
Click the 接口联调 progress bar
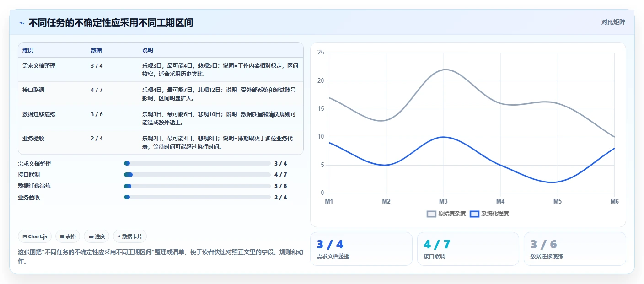point(197,175)
